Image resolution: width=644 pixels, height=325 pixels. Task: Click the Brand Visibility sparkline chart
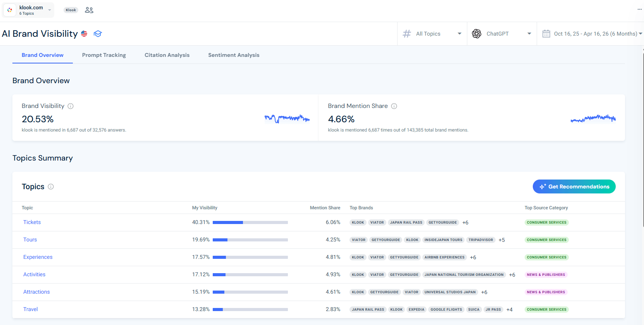287,118
